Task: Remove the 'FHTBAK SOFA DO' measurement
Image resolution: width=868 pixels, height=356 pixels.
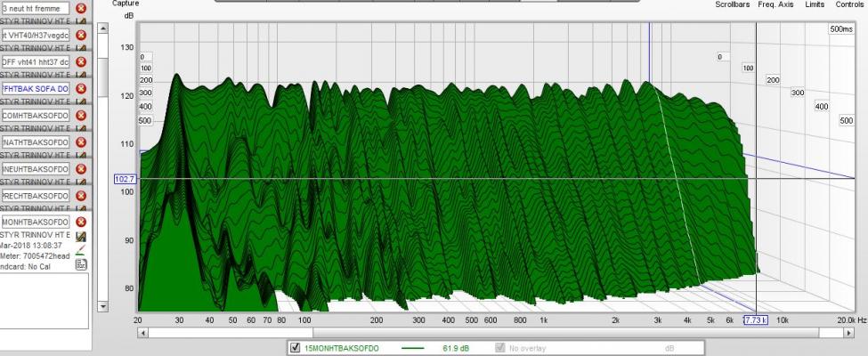Action: 81,89
